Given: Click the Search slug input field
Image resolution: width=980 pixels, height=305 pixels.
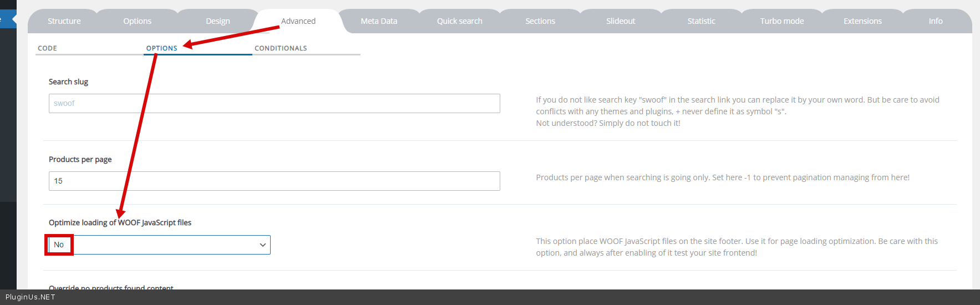Looking at the screenshot, I should pos(274,103).
